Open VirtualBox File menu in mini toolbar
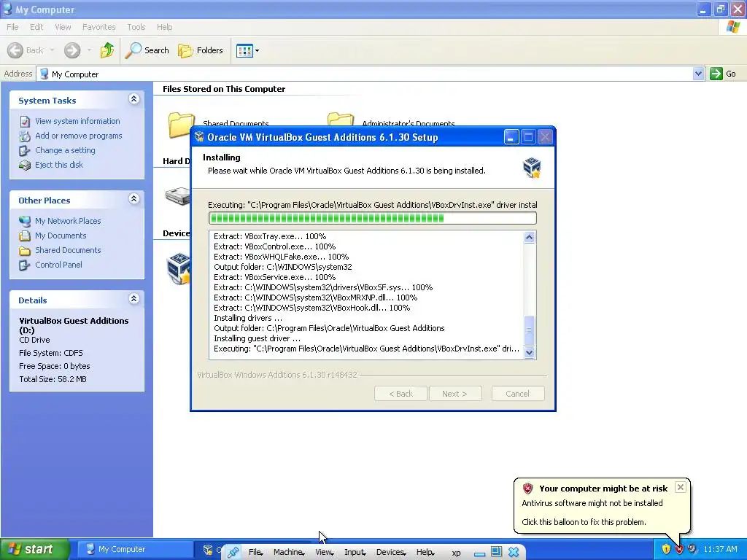Screen dimensions: 747x560 (x=255, y=553)
